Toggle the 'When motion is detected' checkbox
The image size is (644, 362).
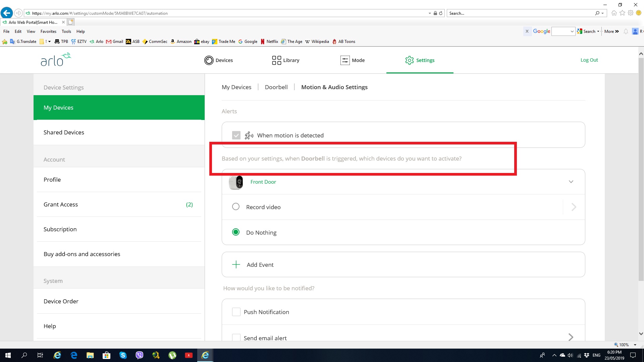pyautogui.click(x=236, y=135)
